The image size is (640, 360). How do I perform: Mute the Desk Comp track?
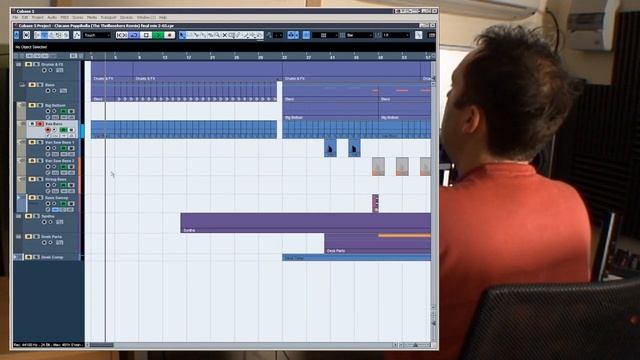[29, 257]
